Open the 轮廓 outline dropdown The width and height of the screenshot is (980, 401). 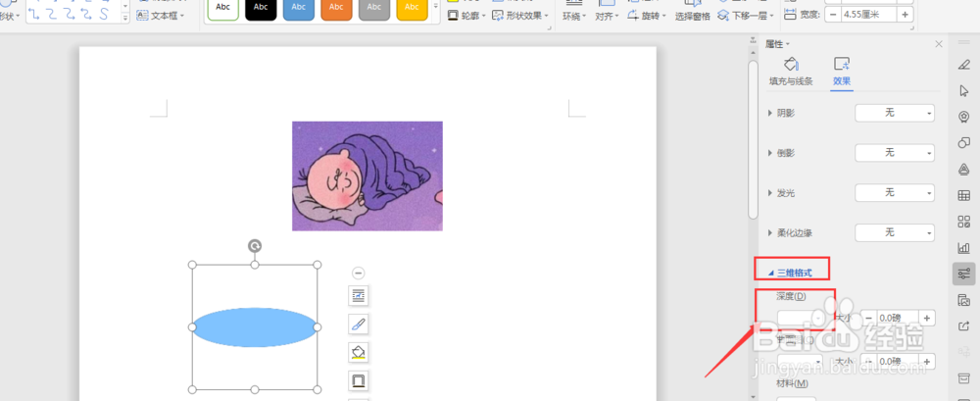pos(467,16)
